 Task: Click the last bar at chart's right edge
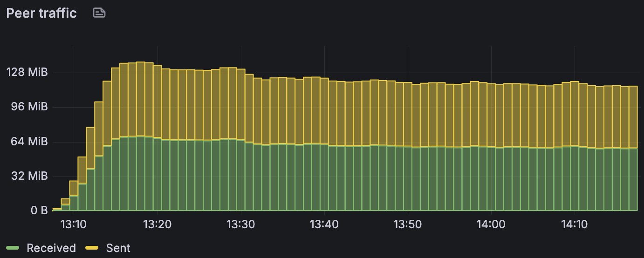click(x=633, y=149)
